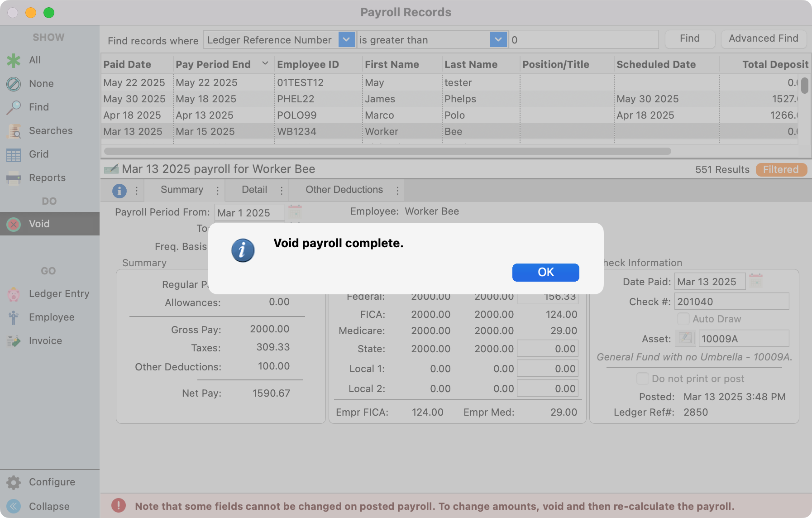Click the Pay Period End sort chevron
The height and width of the screenshot is (518, 812).
(x=265, y=63)
